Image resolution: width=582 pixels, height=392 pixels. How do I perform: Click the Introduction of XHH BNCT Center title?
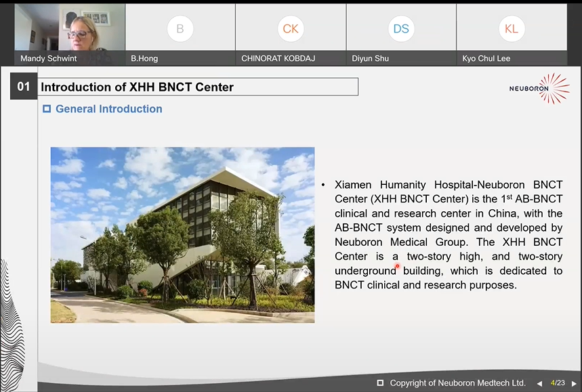138,87
